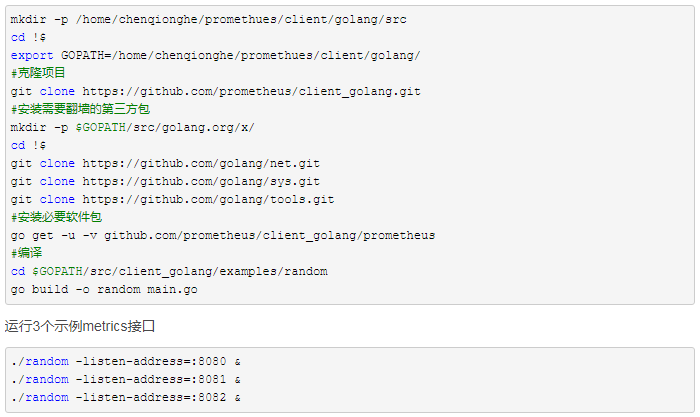Click the mkdir command creating client/golang/src
The width and height of the screenshot is (700, 417).
208,19
